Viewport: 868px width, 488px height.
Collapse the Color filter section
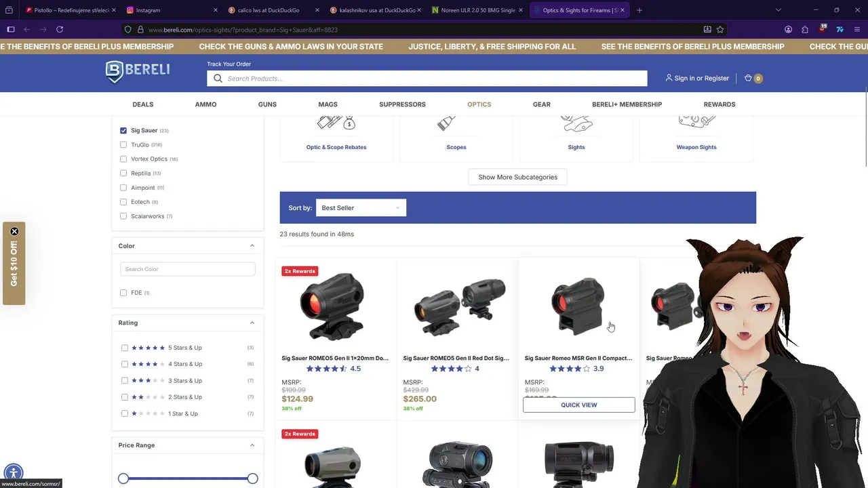tap(252, 245)
